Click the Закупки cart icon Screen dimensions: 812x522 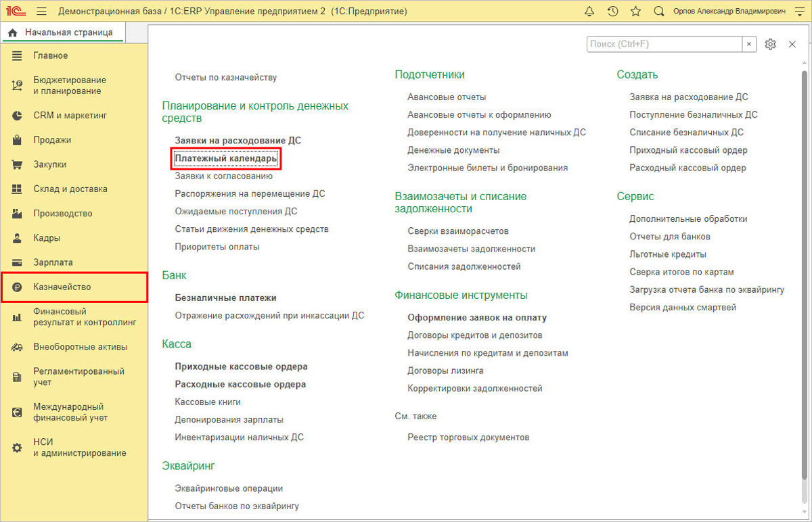tap(18, 164)
